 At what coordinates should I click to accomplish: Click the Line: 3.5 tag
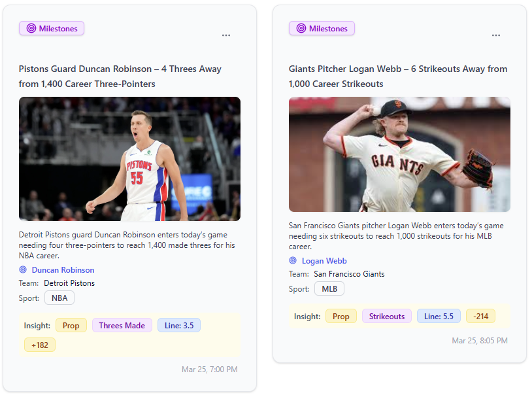179,326
